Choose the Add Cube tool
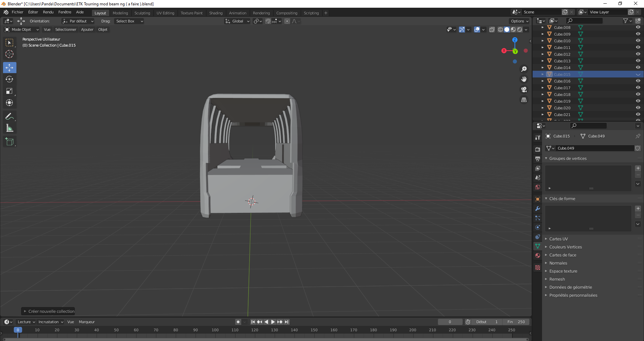The width and height of the screenshot is (644, 341). pos(9,142)
